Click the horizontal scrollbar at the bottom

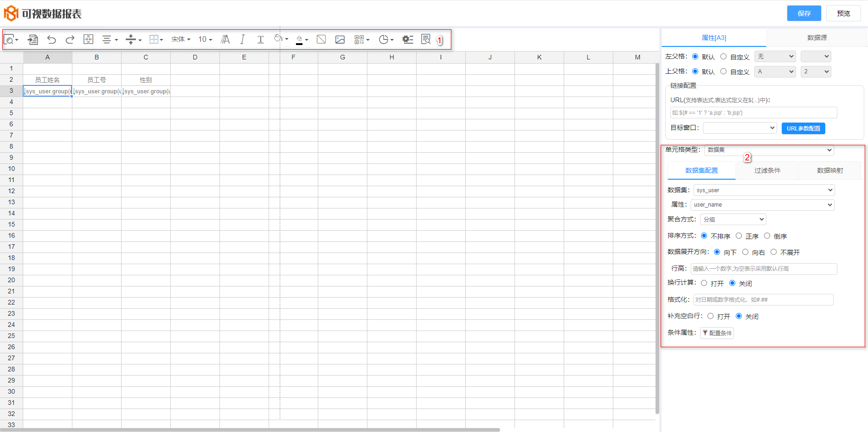tap(250, 430)
